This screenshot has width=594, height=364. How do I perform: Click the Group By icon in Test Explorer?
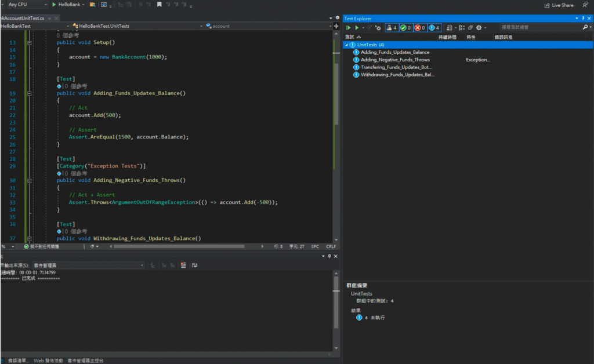pyautogui.click(x=462, y=28)
